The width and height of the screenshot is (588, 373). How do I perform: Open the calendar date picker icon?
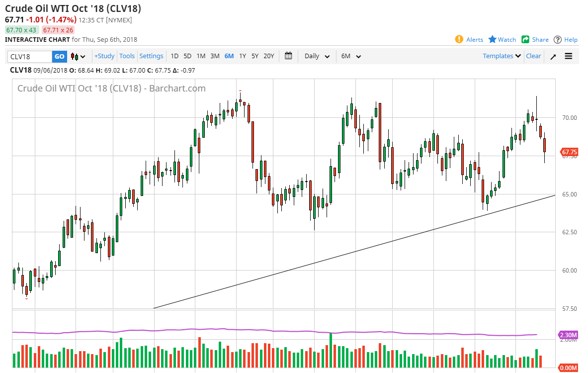tap(288, 56)
